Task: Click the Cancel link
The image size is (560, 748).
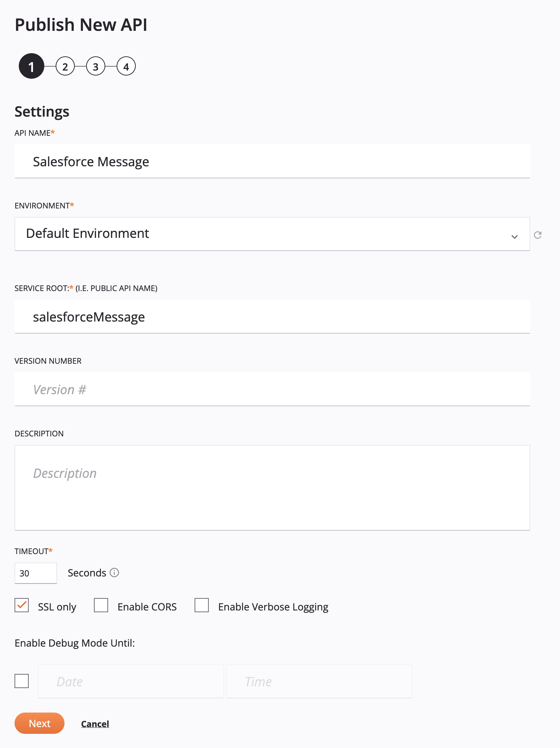Action: click(95, 724)
